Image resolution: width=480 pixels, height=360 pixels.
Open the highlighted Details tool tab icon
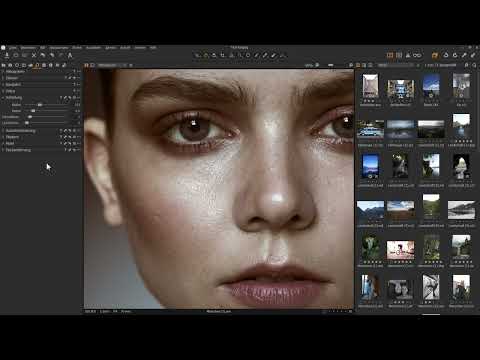pos(37,65)
